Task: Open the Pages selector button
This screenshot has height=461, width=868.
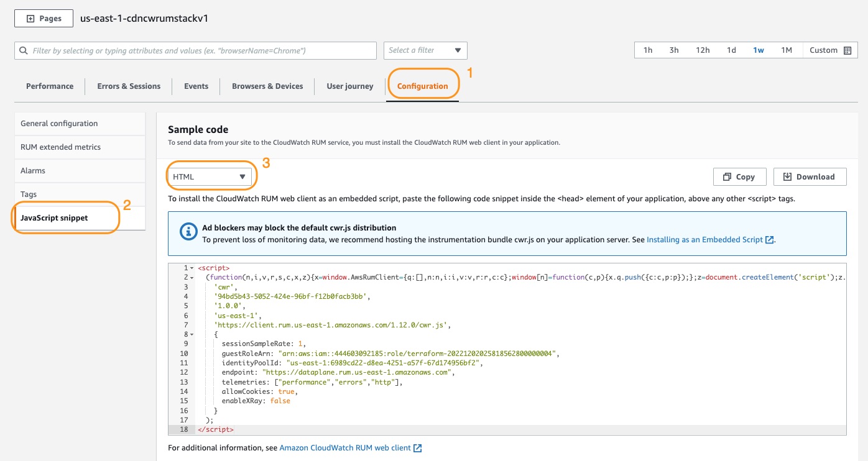Action: pyautogui.click(x=44, y=19)
